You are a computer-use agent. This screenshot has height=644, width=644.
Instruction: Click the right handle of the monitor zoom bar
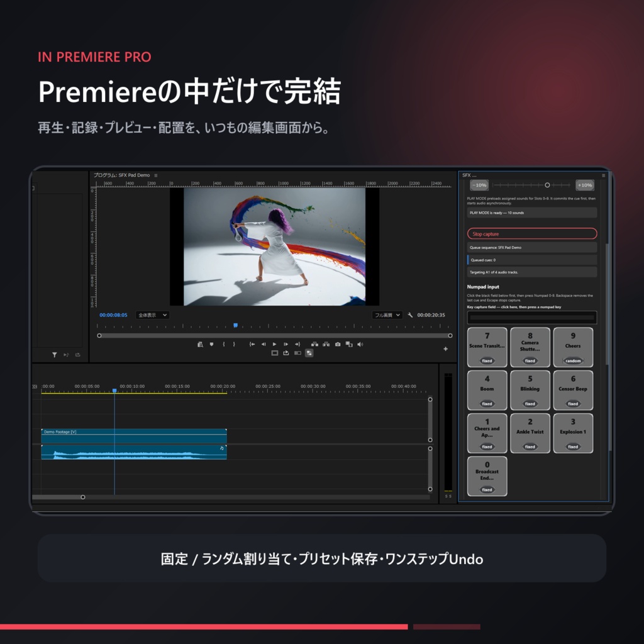(x=450, y=336)
